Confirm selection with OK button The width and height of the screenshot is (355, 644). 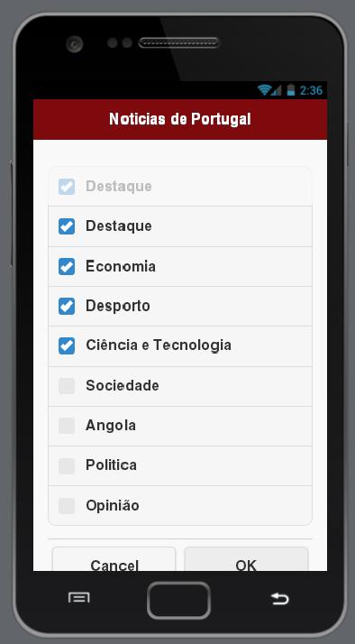(246, 559)
